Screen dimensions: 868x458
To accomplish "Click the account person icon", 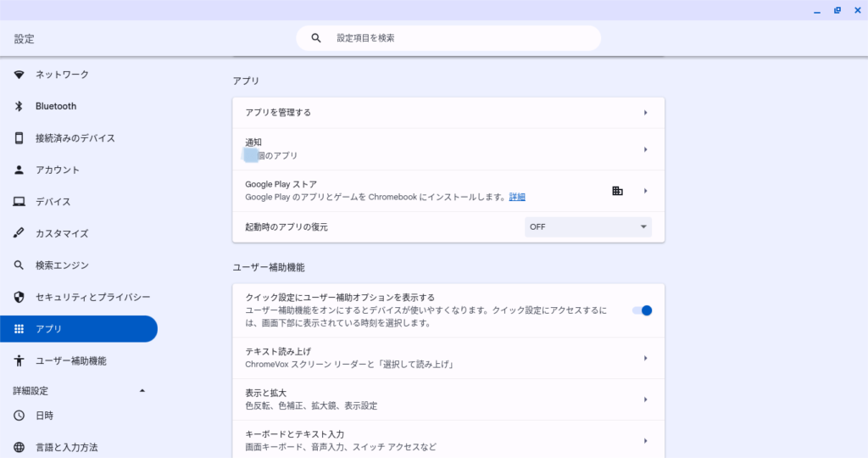I will pyautogui.click(x=19, y=170).
